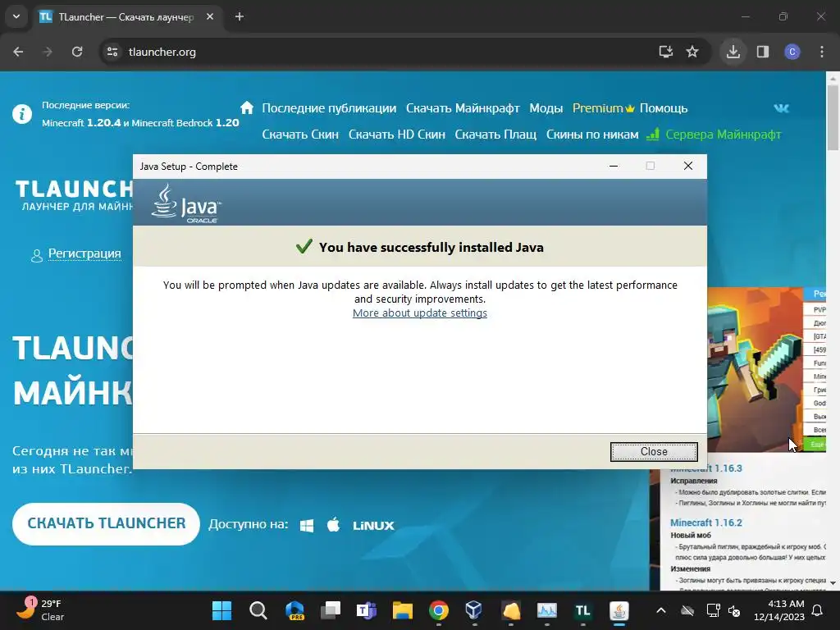Open a new browser tab
Viewport: 840px width, 630px height.
click(x=240, y=16)
